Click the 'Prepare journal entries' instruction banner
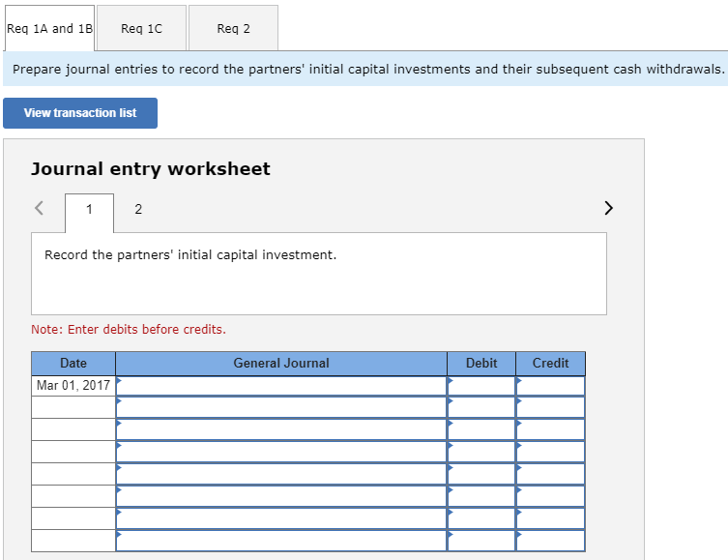This screenshot has height=560, width=728. 365,70
